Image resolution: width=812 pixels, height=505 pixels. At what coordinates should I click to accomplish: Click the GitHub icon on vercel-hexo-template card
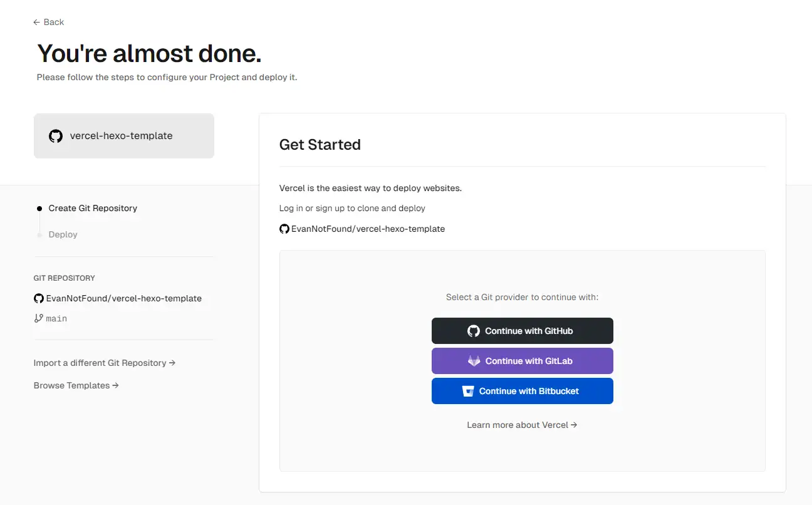(56, 136)
